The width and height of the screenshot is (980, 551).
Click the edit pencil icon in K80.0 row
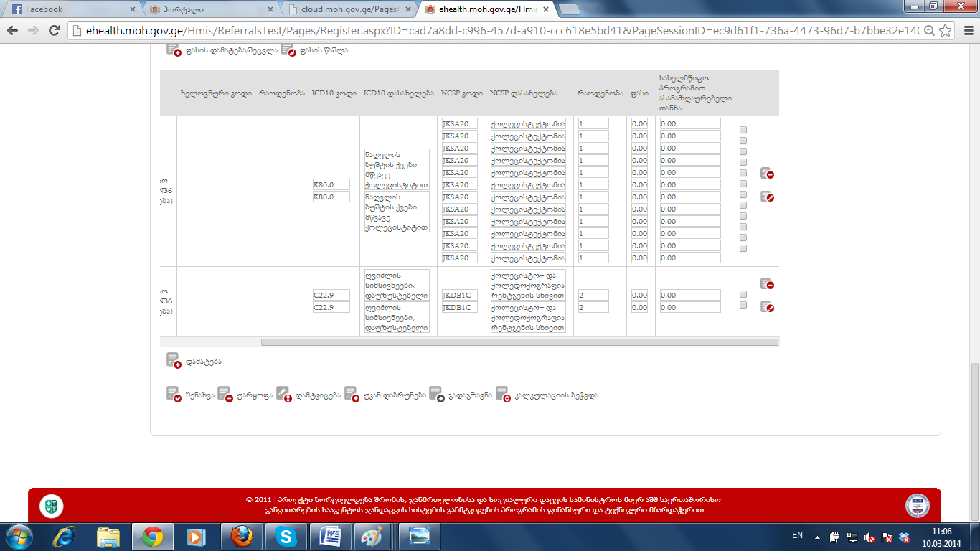(767, 197)
